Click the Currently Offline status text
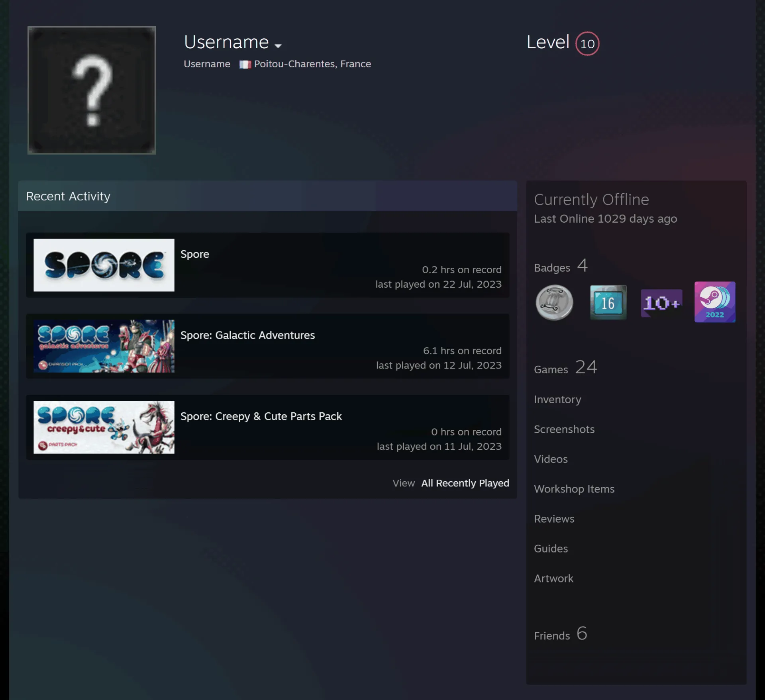 click(591, 200)
